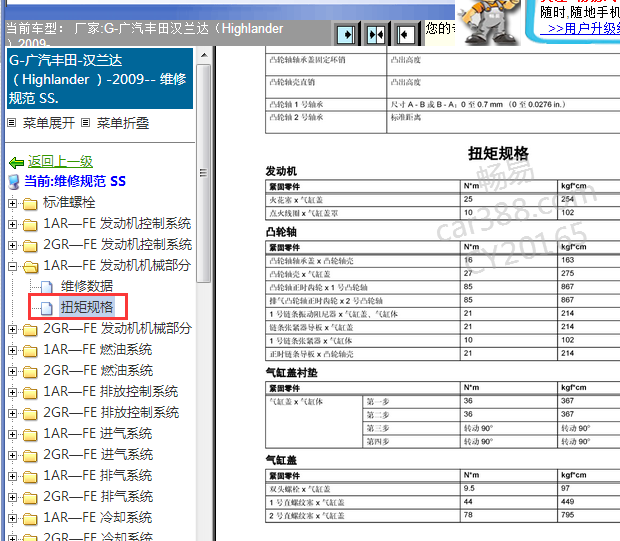620x541 pixels.
Task: Click the 菜单展开 expand-menu icon
Action: click(12, 123)
